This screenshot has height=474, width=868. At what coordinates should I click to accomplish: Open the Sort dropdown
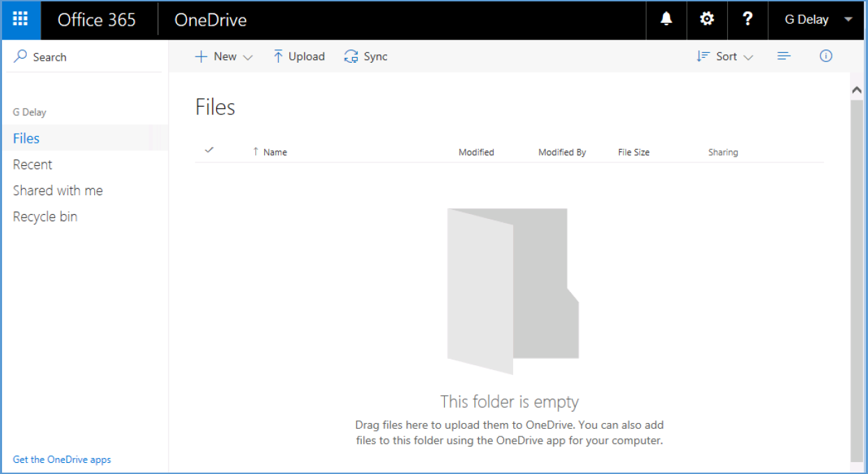coord(725,56)
